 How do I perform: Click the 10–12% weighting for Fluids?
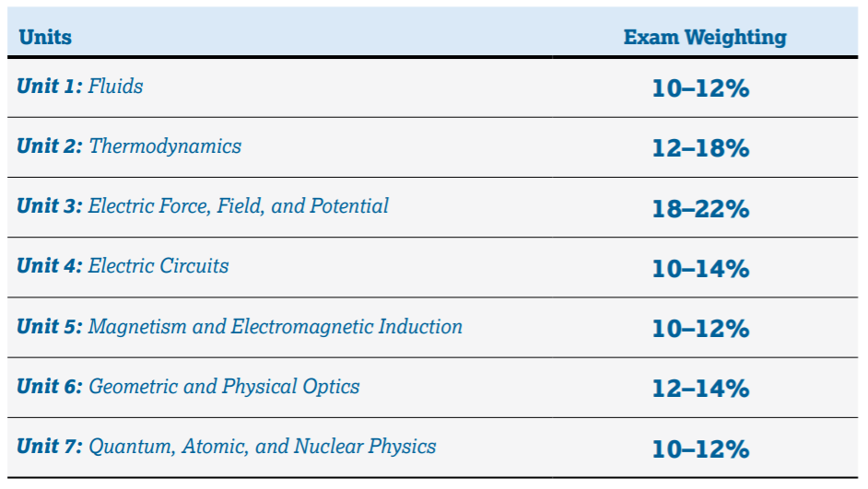tap(700, 88)
